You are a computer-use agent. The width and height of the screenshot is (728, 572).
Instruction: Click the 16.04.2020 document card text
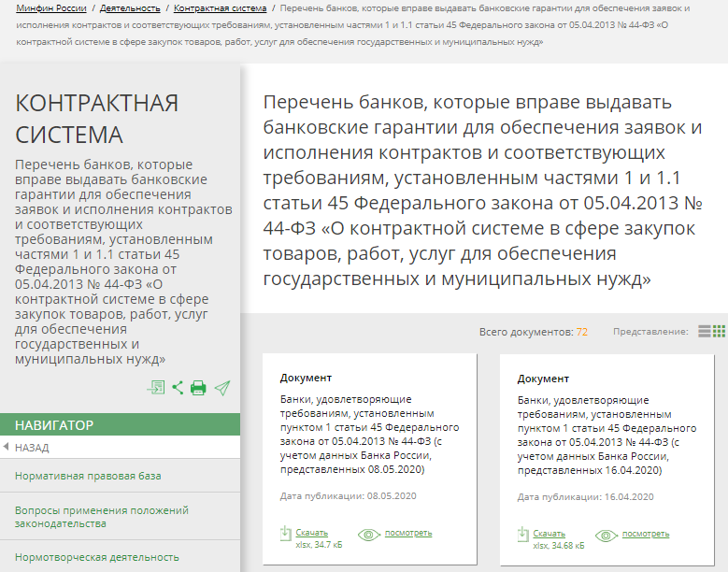607,435
